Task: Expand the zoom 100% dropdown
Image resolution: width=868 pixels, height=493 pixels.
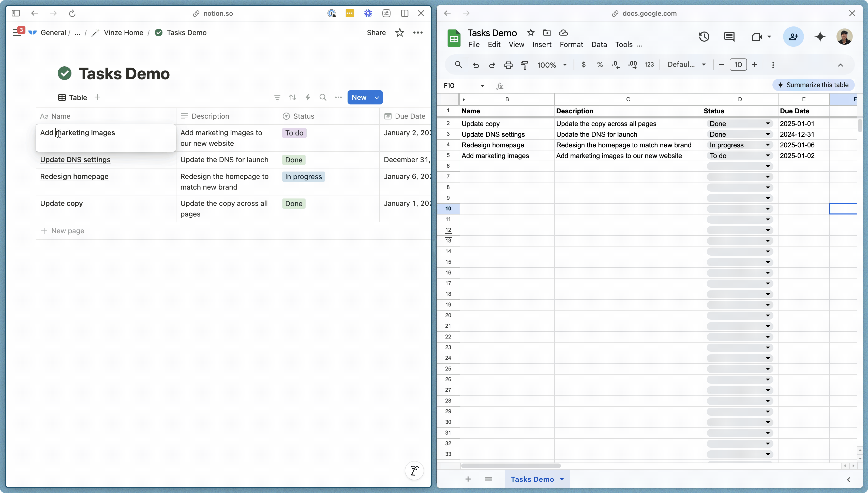Action: [x=564, y=65]
